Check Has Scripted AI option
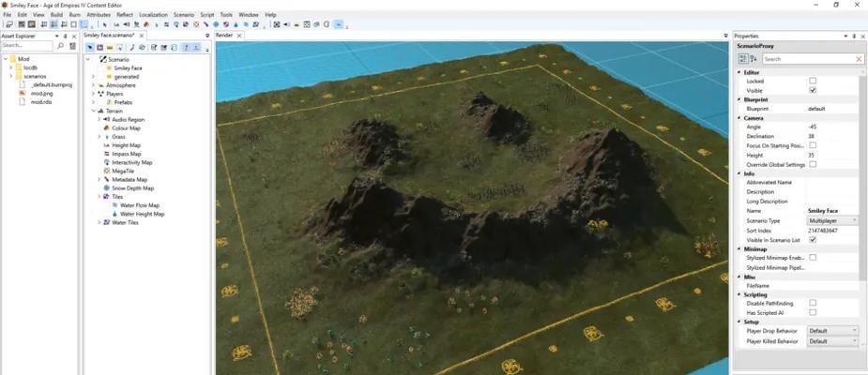This screenshot has height=375, width=868. [813, 312]
